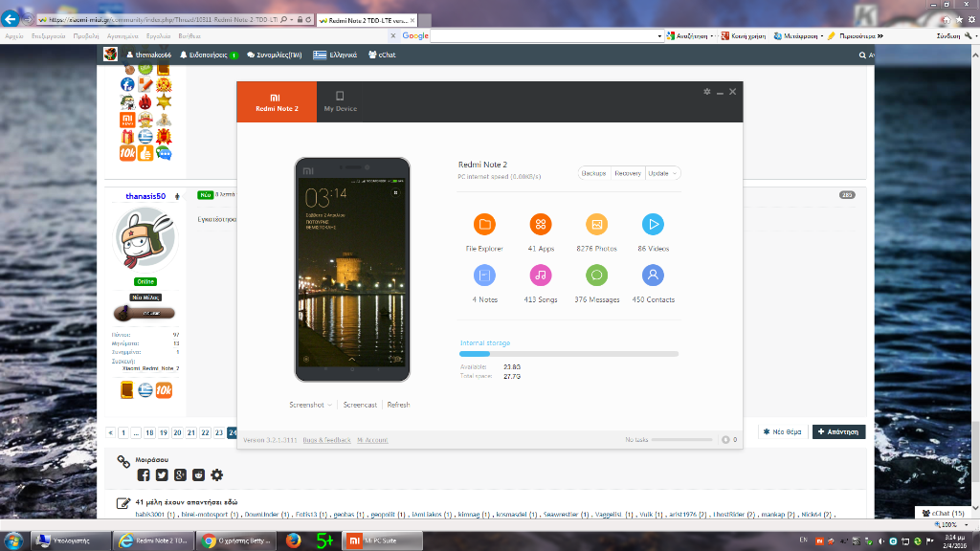
Task: Open the 376 Messages icon
Action: (x=596, y=275)
